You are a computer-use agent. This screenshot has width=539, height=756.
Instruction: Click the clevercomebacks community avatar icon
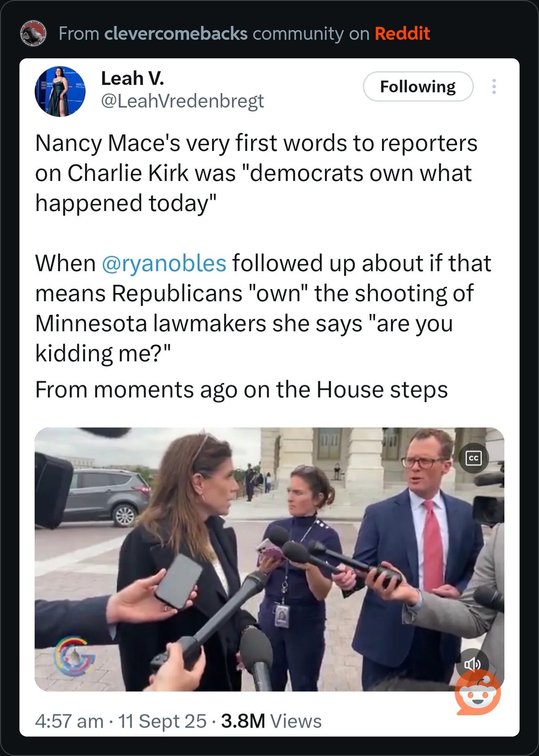click(33, 33)
